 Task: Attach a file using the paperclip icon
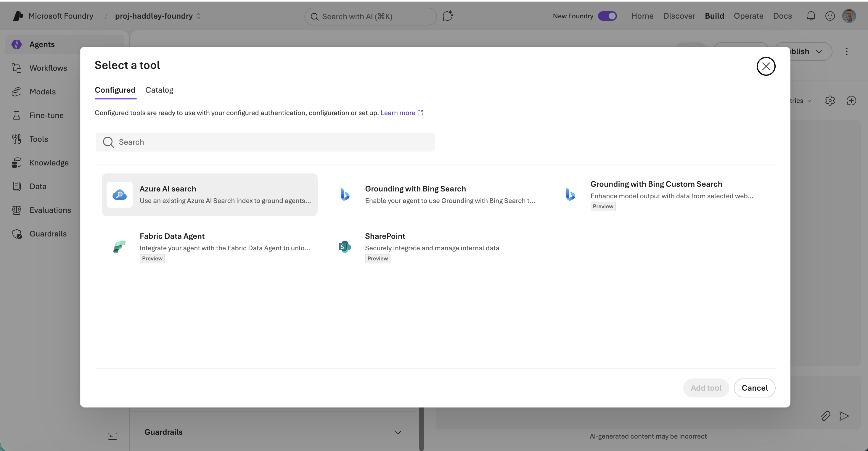pyautogui.click(x=825, y=416)
